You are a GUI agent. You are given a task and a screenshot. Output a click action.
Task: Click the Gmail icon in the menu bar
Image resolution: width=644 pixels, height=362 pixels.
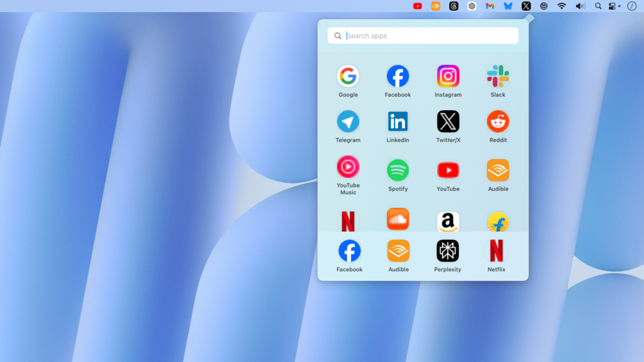pos(490,6)
